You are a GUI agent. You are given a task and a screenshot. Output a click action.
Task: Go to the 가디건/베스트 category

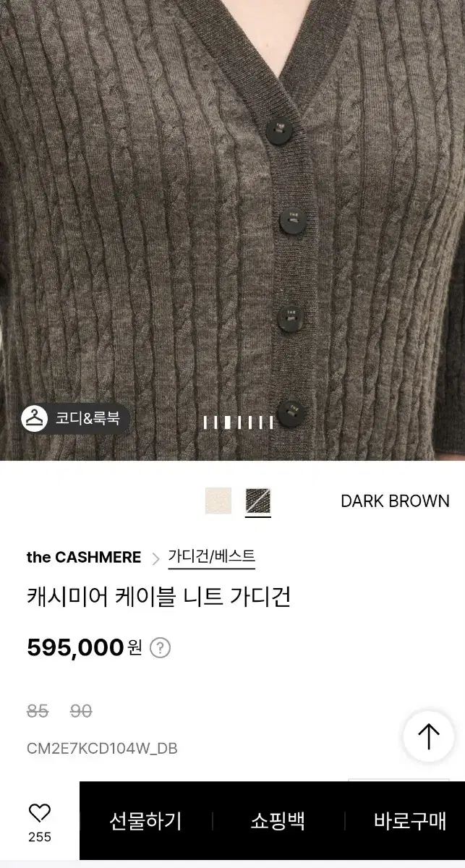211,557
